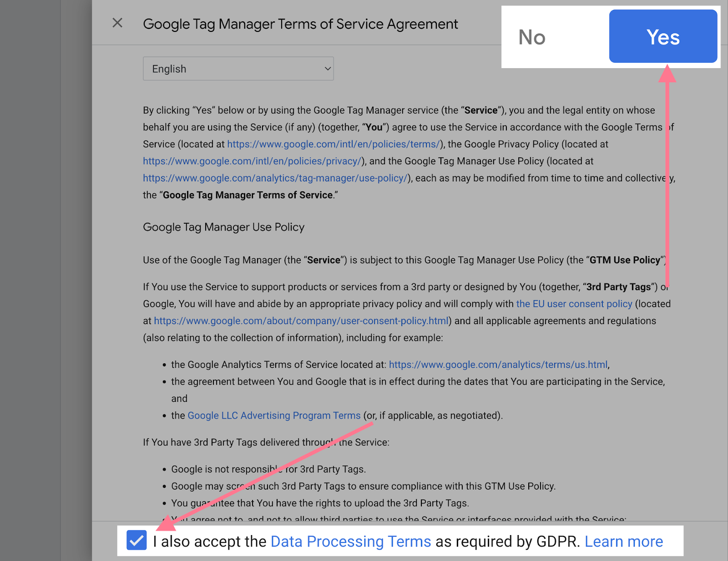Click Learn more about GDPR
The width and height of the screenshot is (728, 561).
624,541
